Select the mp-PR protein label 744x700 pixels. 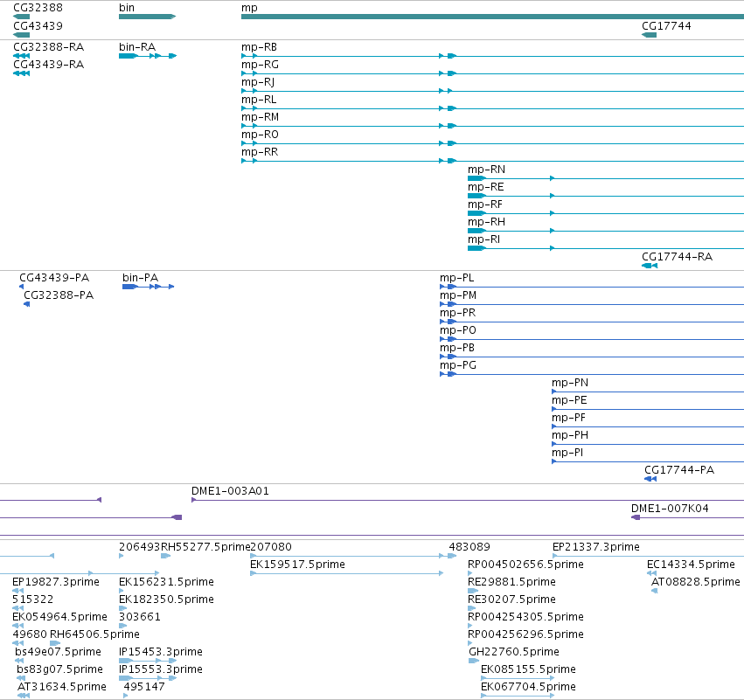coord(458,313)
